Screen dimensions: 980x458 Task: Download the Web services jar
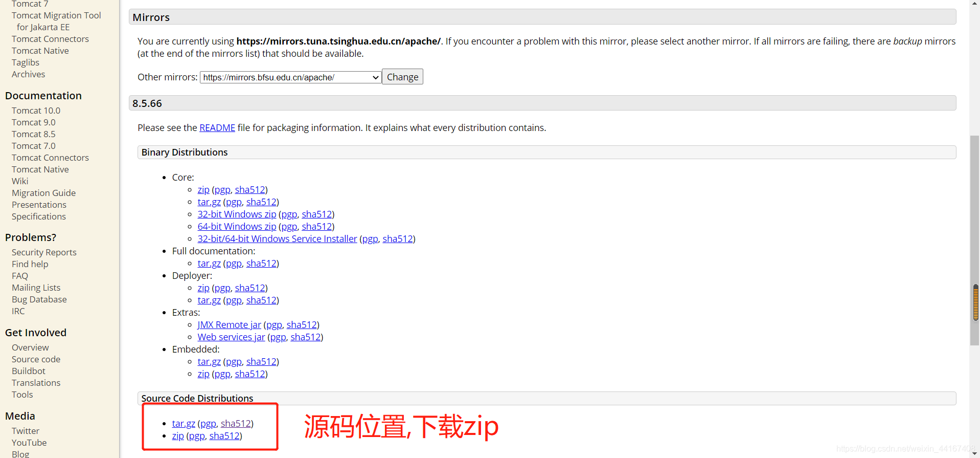tap(231, 337)
